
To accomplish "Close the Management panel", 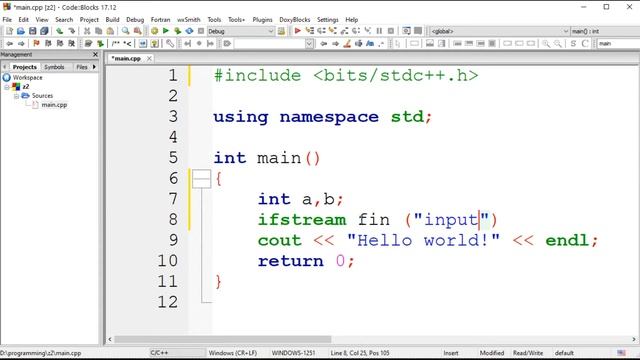I will (96, 54).
